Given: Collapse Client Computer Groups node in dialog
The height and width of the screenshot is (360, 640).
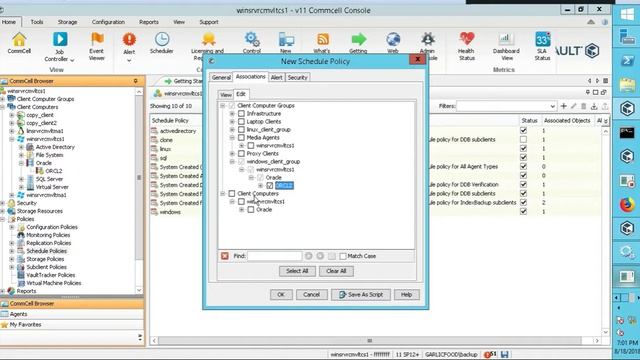Looking at the screenshot, I should [x=223, y=106].
